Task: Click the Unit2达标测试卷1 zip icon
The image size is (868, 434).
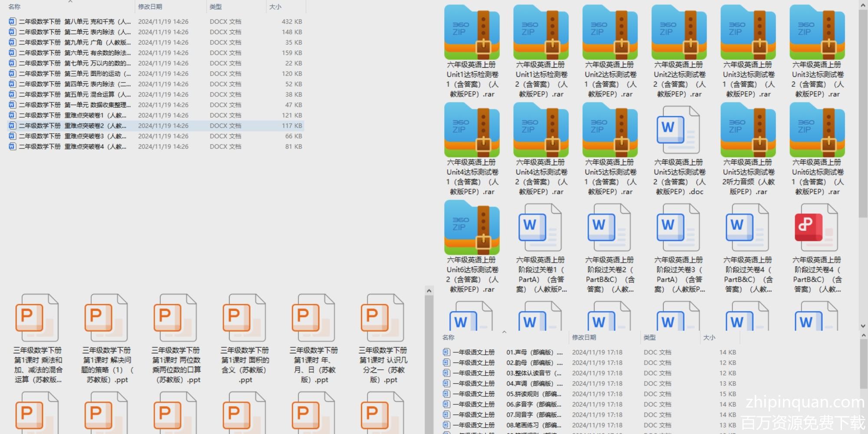Action: [x=610, y=33]
